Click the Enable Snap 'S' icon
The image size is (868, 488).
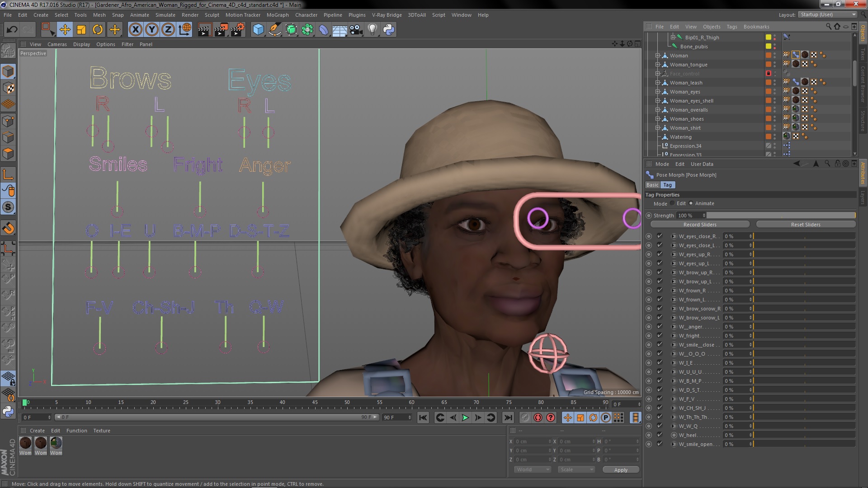click(8, 207)
